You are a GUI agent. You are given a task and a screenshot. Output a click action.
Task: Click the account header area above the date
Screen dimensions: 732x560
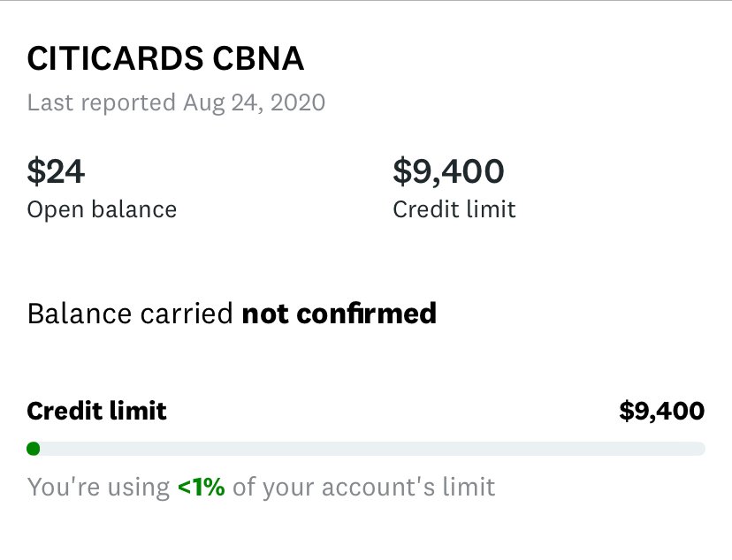point(164,58)
